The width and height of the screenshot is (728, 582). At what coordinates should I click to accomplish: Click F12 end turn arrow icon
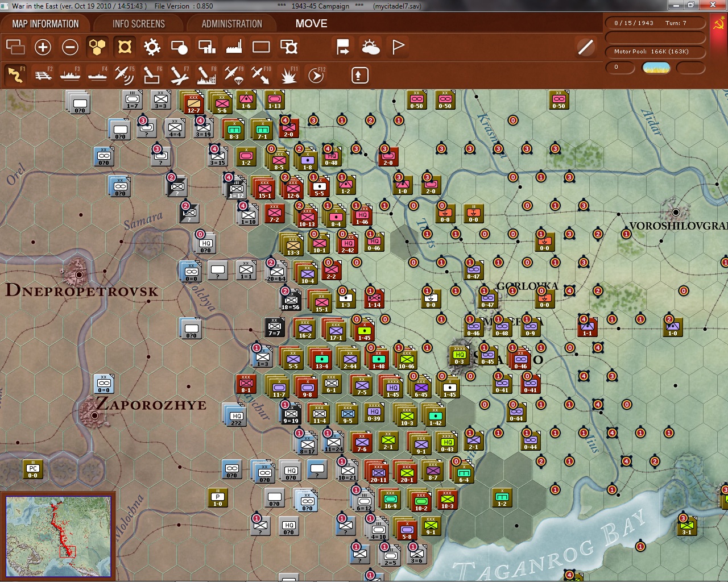click(316, 75)
